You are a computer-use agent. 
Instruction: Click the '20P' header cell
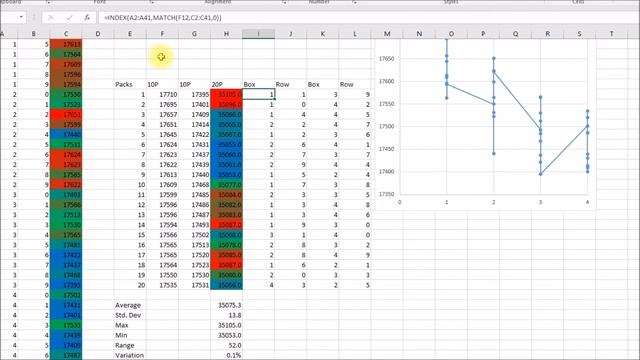pos(226,84)
